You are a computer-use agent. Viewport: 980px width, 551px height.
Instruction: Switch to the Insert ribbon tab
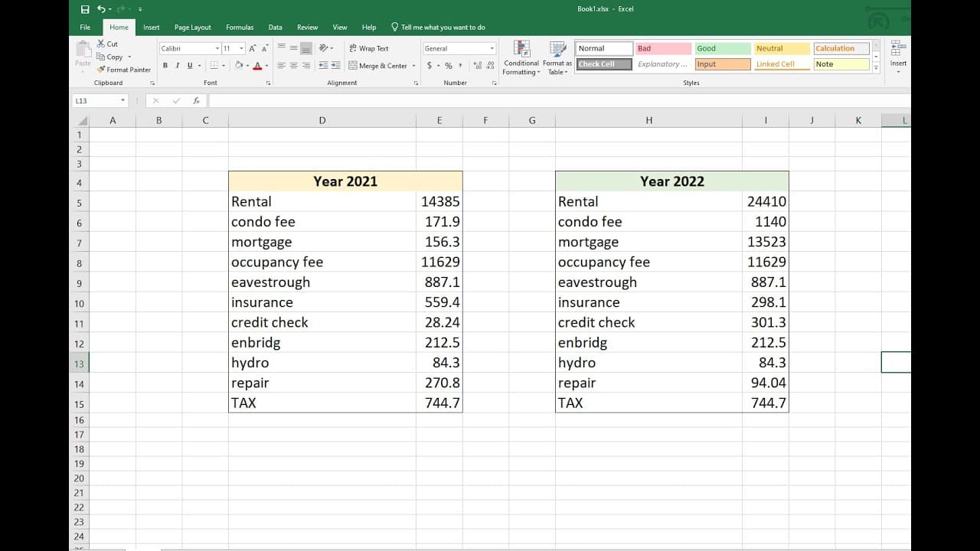[152, 27]
